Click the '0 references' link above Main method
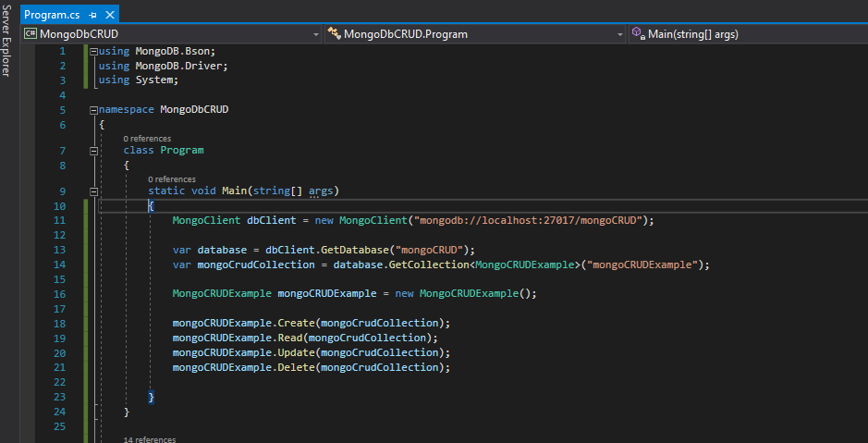 172,179
